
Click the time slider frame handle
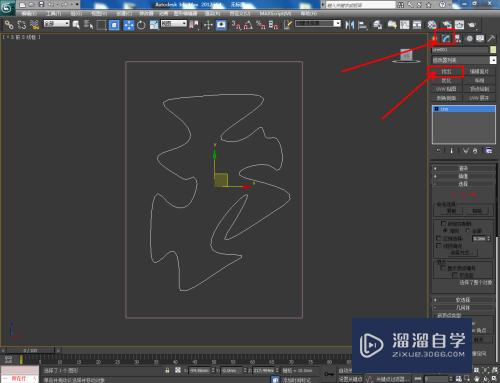[30, 350]
